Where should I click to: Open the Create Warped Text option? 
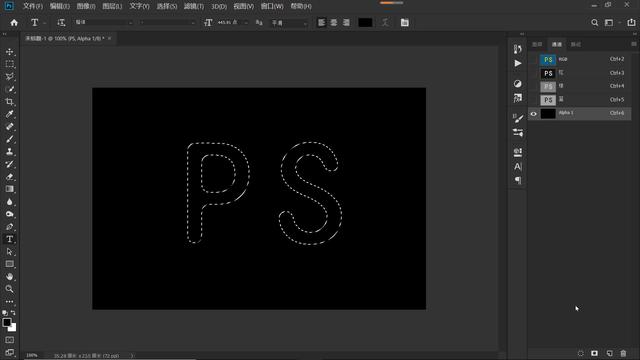(x=385, y=22)
